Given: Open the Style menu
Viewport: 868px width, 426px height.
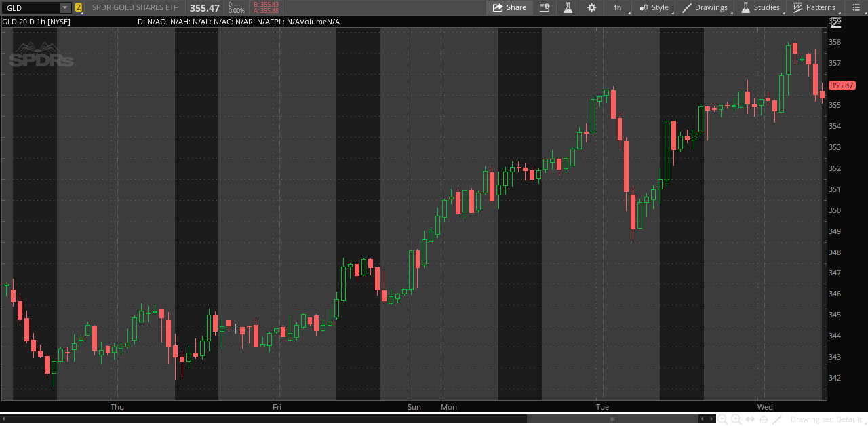Looking at the screenshot, I should pyautogui.click(x=654, y=7).
